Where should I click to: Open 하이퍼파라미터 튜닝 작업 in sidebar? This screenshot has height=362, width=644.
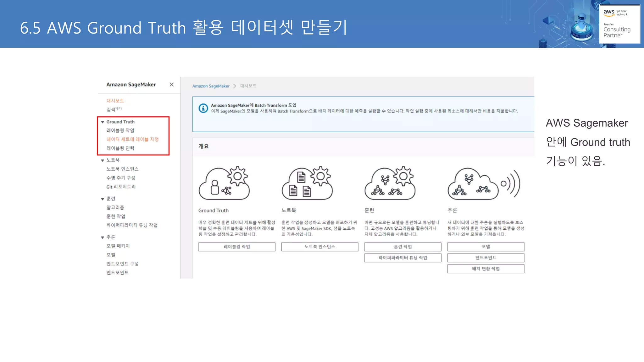click(x=132, y=225)
